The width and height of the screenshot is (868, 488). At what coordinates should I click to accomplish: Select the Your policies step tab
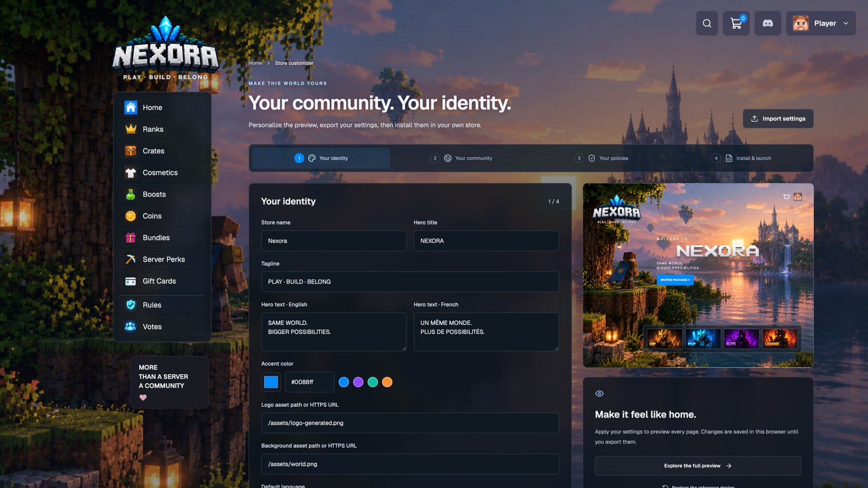pyautogui.click(x=601, y=158)
